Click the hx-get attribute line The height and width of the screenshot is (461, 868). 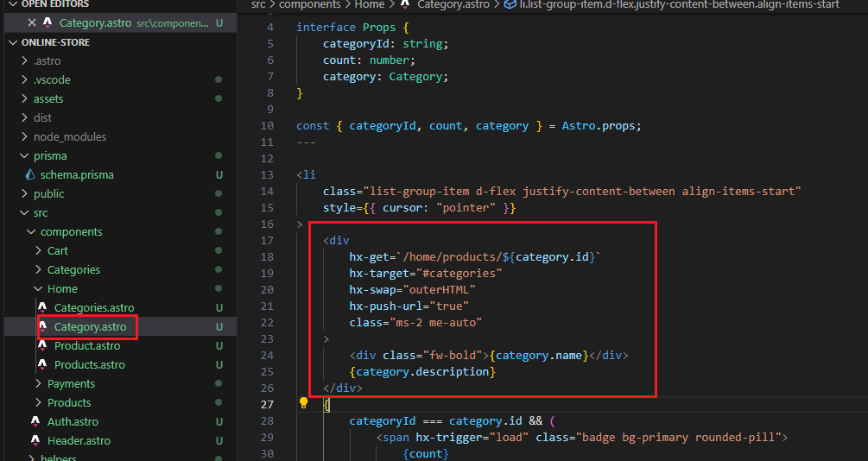pyautogui.click(x=475, y=256)
